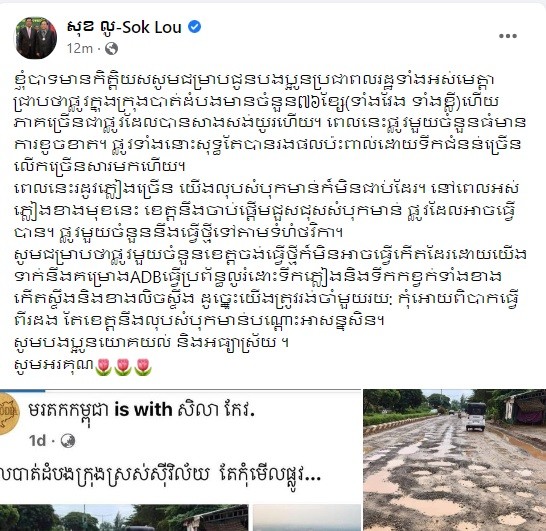Viewport: 546px width, 531px height.
Task: Open Sok Lou's profile picture
Action: point(36,38)
